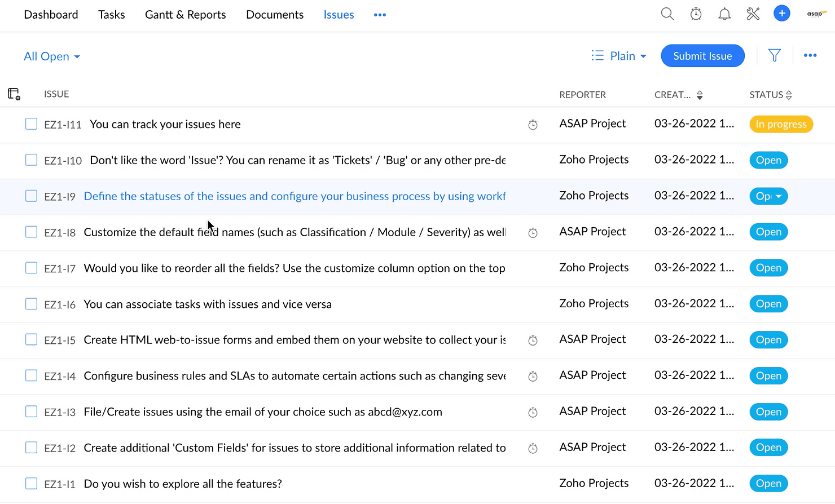Open the customize columns icon
Image resolution: width=835 pixels, height=504 pixels.
tap(14, 94)
